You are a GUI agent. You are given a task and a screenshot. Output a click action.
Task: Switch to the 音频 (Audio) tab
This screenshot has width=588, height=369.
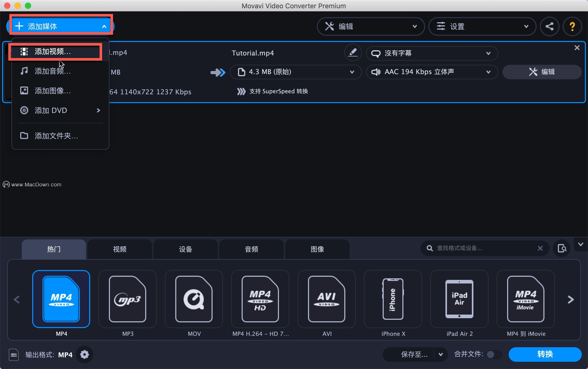251,249
